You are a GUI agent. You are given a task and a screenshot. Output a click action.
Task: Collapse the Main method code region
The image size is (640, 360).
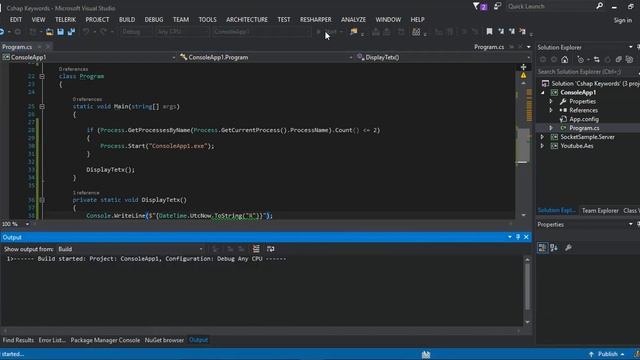coord(42,107)
